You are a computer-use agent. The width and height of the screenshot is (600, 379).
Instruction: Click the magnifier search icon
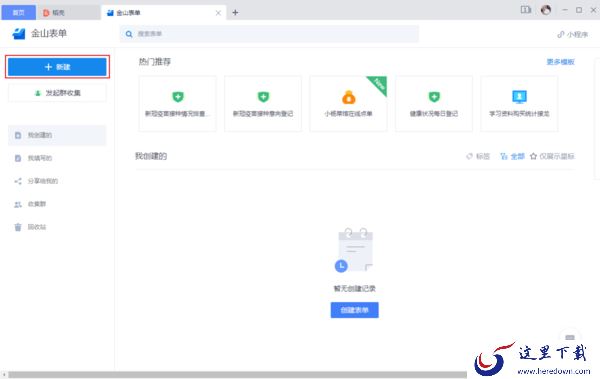click(129, 34)
